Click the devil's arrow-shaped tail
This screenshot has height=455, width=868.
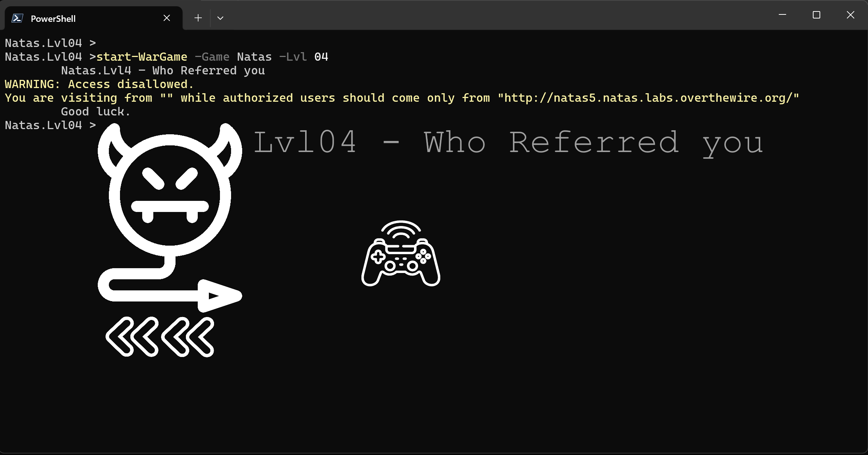coord(170,285)
